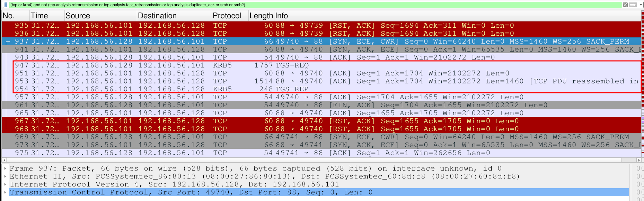The image size is (644, 201).
Task: Sort packets by the Length column header
Action: click(x=261, y=16)
